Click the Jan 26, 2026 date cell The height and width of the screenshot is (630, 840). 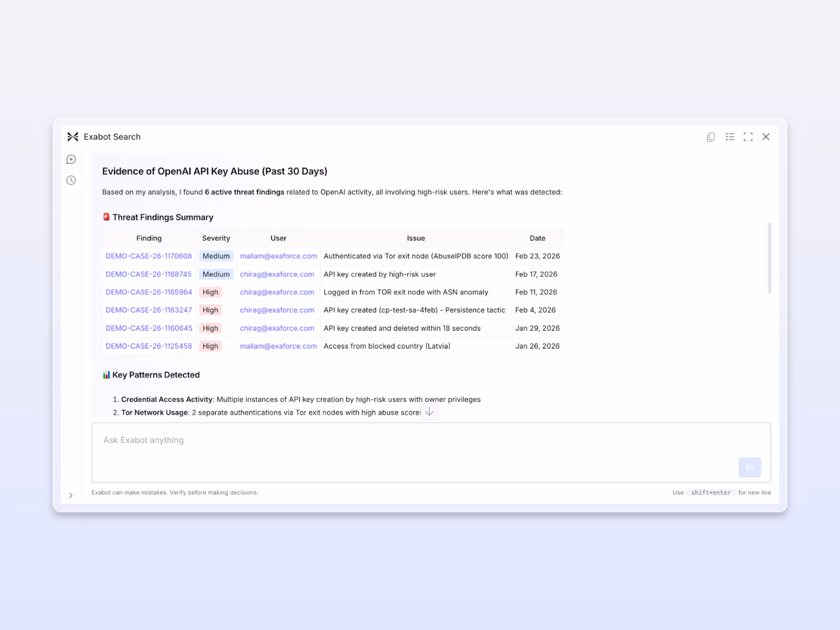(x=538, y=346)
